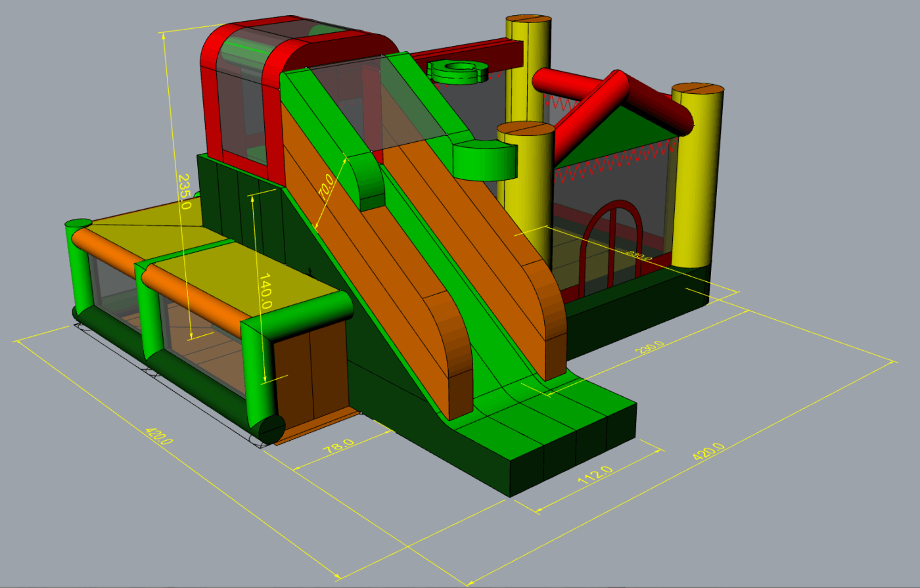Select the 112.0 dimension label

[x=595, y=474]
